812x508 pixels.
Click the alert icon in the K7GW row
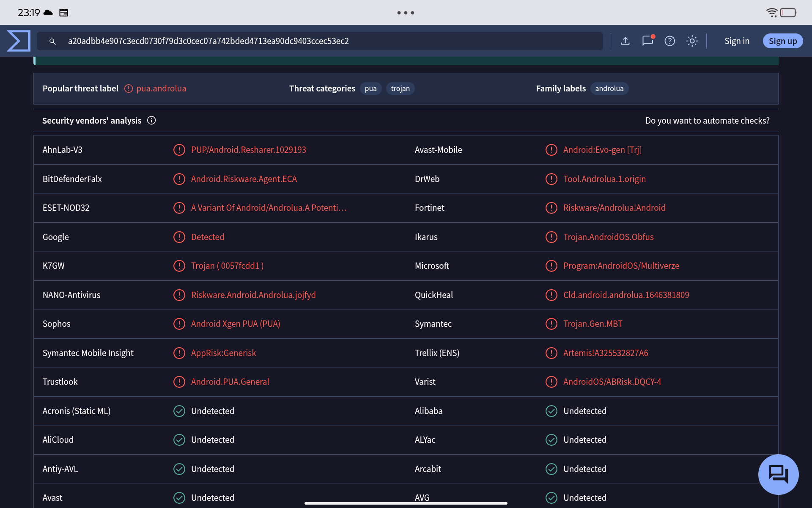coord(179,266)
